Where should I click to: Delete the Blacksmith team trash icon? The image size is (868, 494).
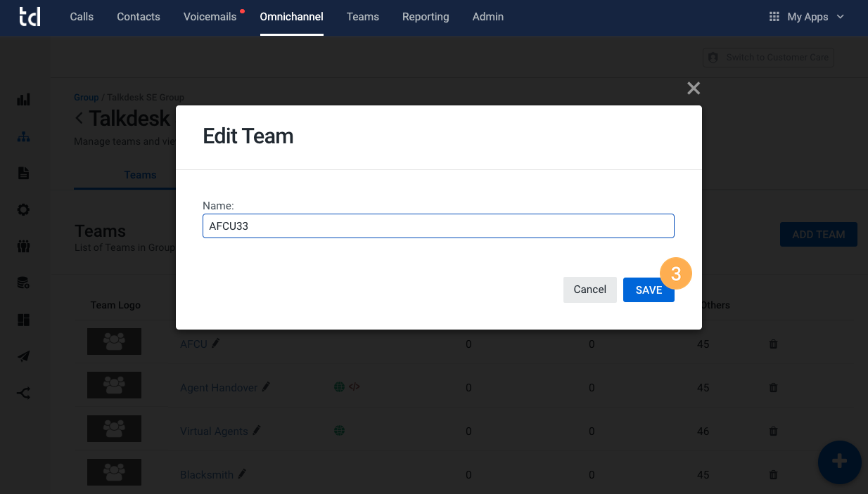pos(774,475)
